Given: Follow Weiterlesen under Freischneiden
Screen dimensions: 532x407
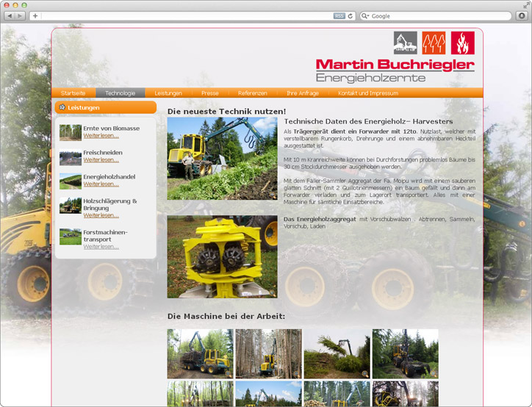Looking at the screenshot, I should (101, 159).
